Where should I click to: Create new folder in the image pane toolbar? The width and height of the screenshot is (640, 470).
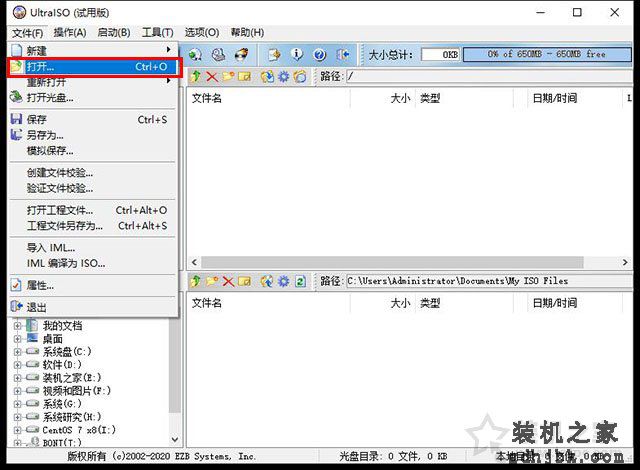[228, 76]
